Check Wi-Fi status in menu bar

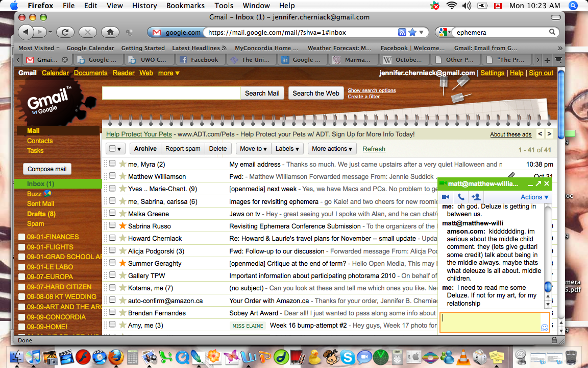point(452,6)
